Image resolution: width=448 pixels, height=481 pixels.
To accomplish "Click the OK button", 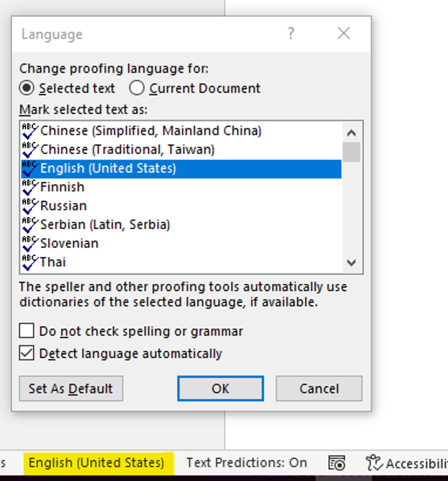I will pos(221,388).
